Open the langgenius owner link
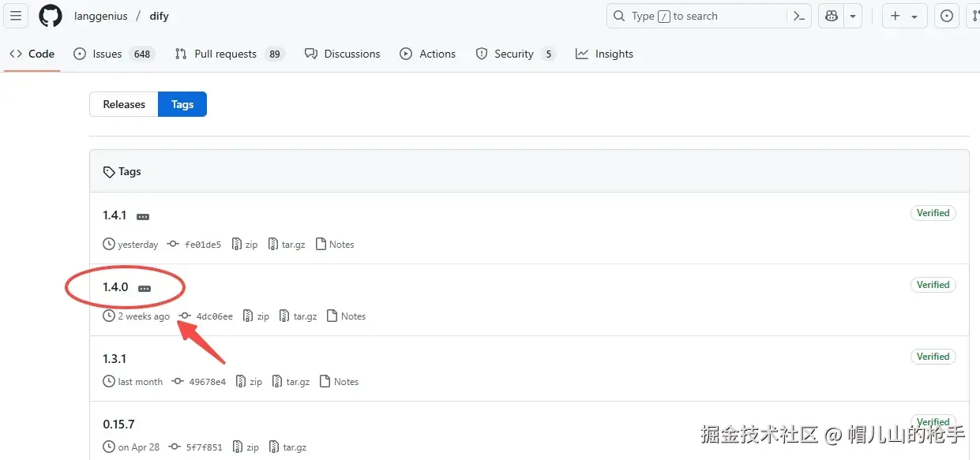Image resolution: width=980 pixels, height=460 pixels. click(100, 16)
